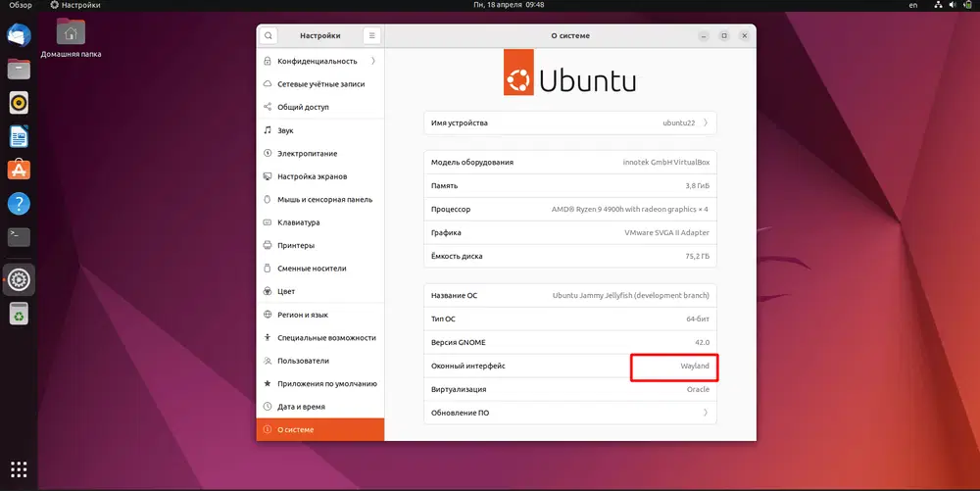Click the innotek GmbH VirtualBox value
This screenshot has width=980, height=491.
pyautogui.click(x=666, y=162)
